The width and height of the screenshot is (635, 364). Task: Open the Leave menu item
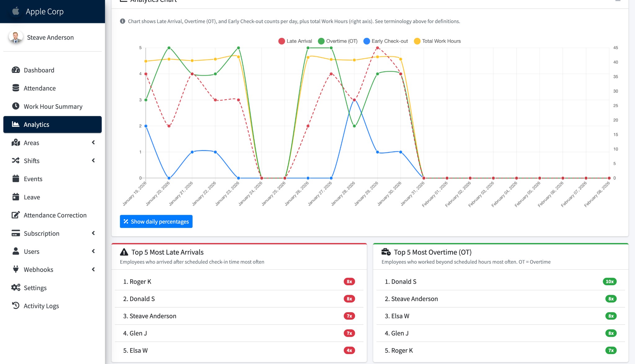point(32,197)
